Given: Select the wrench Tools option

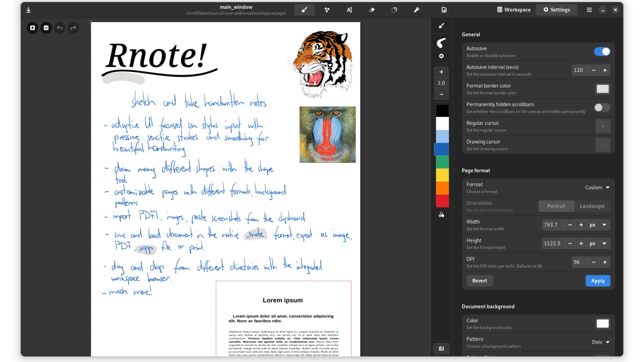Looking at the screenshot, I should point(416,10).
